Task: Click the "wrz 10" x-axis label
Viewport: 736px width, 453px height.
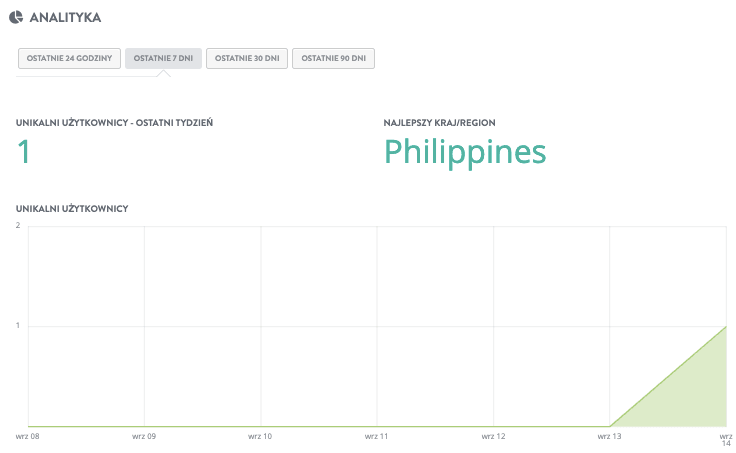Action: click(x=260, y=436)
